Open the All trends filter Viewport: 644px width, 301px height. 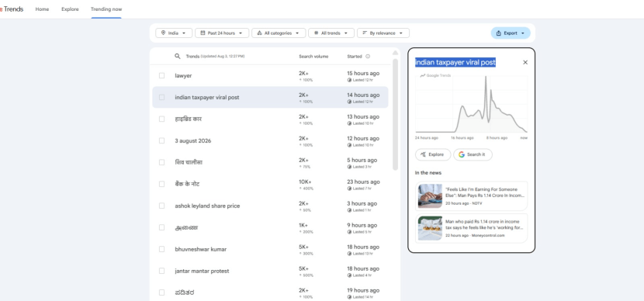click(x=331, y=33)
